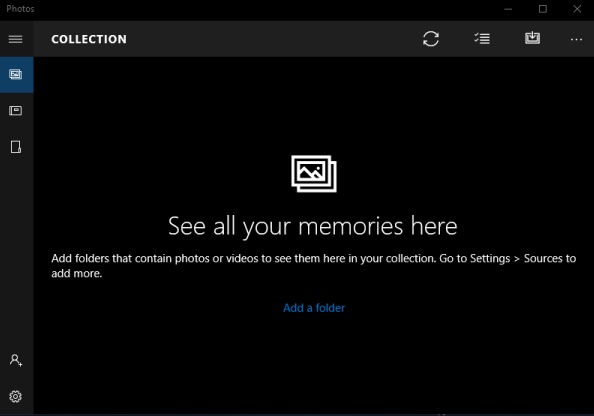Open the See more ellipsis menu
Screen dimensions: 594x416
[576, 39]
